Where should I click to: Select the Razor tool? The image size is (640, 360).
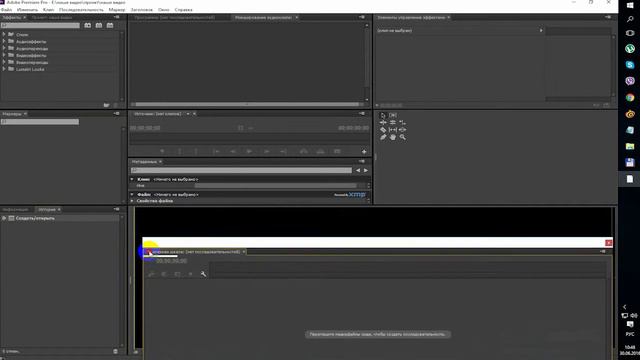pos(383,130)
